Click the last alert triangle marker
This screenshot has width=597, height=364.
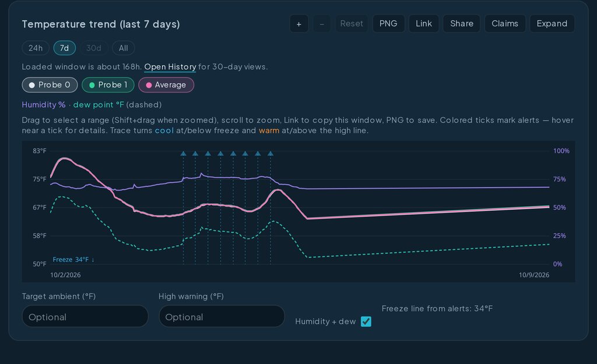coord(271,154)
